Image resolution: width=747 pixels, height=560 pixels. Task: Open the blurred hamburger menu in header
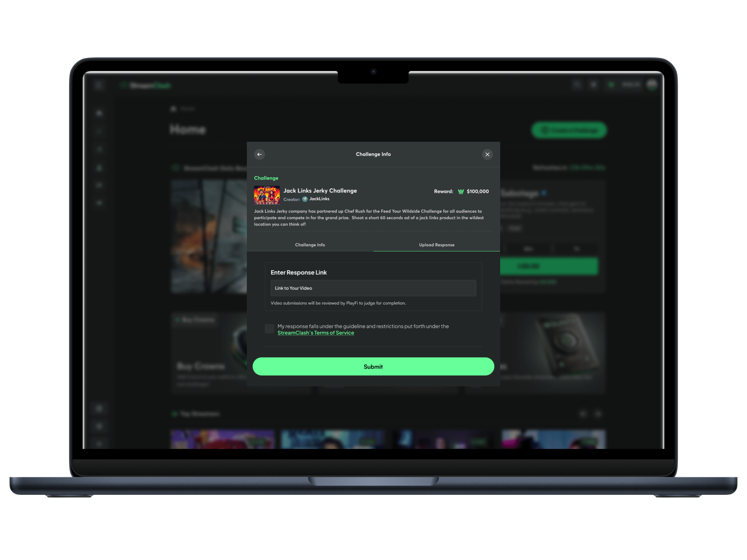(99, 85)
